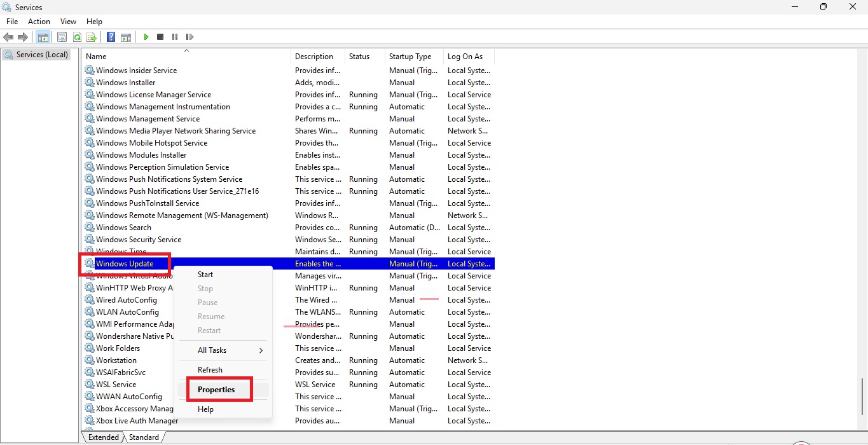Image resolution: width=868 pixels, height=445 pixels.
Task: Toggle Show/Hide Action Pane toolbar icon
Action: pos(126,37)
